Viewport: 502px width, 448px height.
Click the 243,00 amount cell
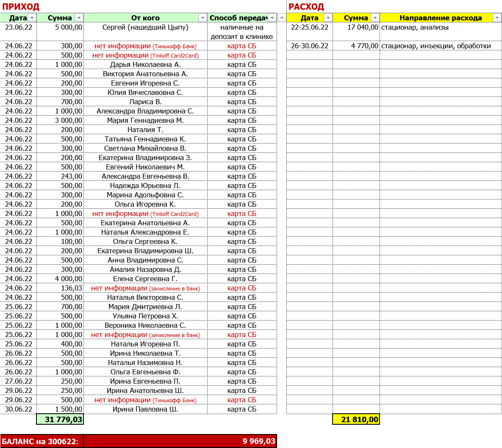pyautogui.click(x=60, y=176)
